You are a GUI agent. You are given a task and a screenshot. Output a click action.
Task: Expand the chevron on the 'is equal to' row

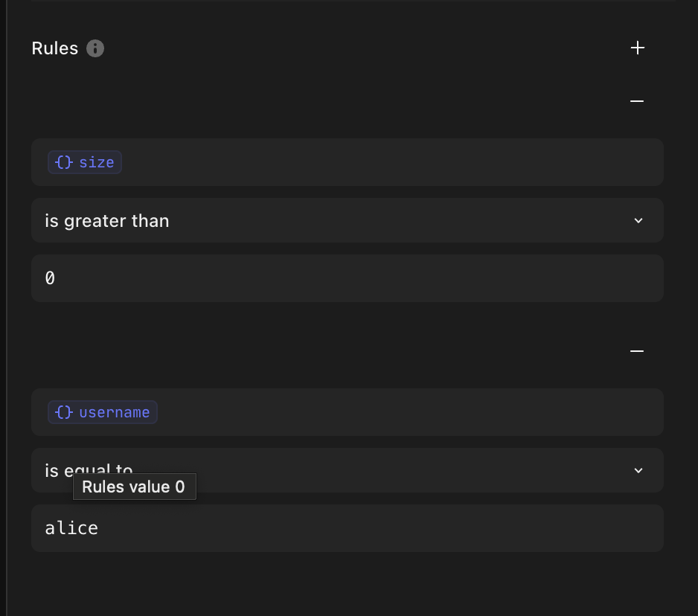click(638, 470)
